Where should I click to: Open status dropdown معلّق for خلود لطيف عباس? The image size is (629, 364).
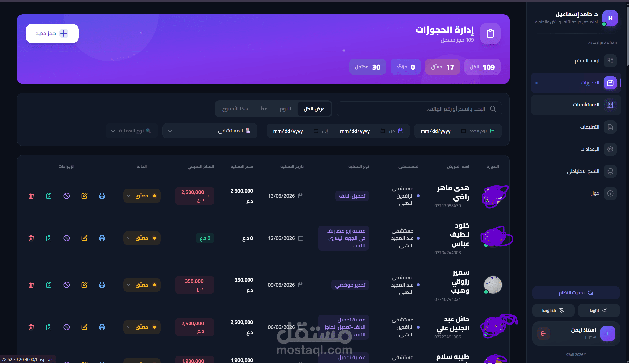click(x=142, y=238)
